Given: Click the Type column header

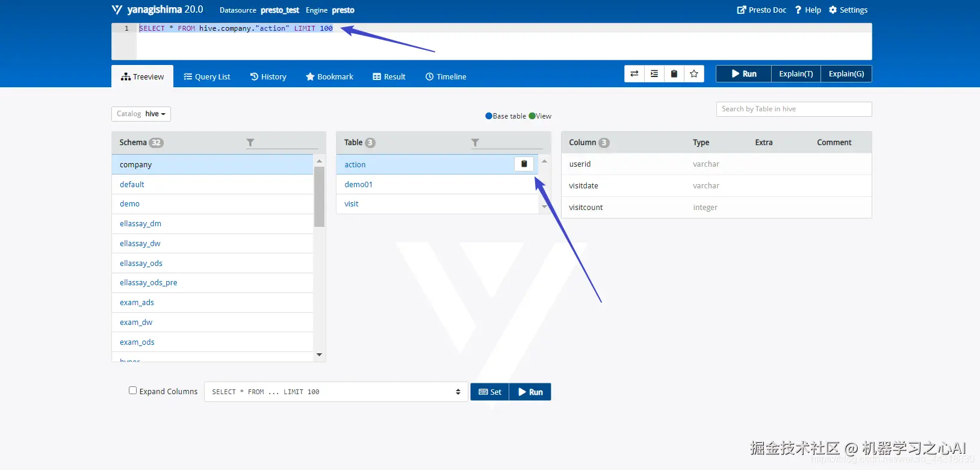Looking at the screenshot, I should [701, 143].
